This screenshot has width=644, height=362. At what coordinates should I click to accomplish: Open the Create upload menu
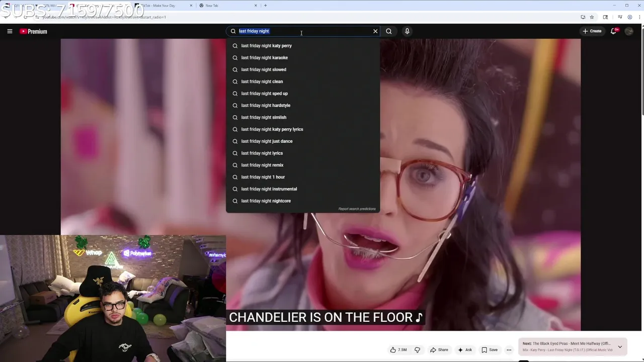(592, 31)
